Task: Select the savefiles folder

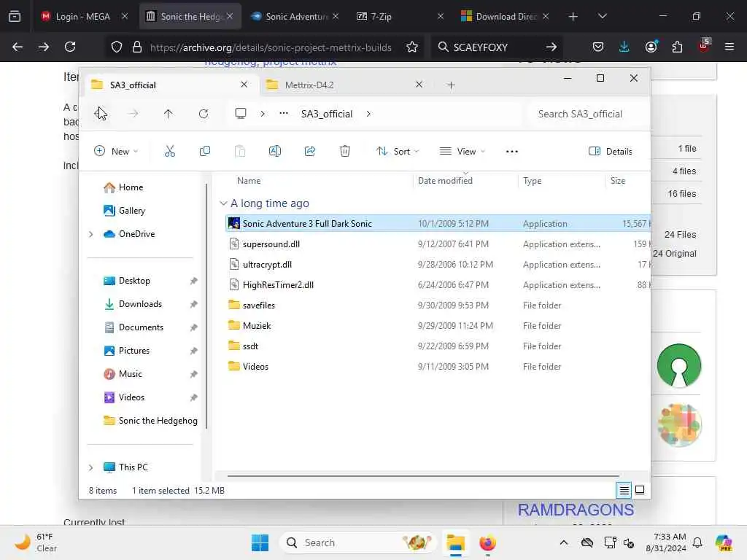Action: pos(438,306)
